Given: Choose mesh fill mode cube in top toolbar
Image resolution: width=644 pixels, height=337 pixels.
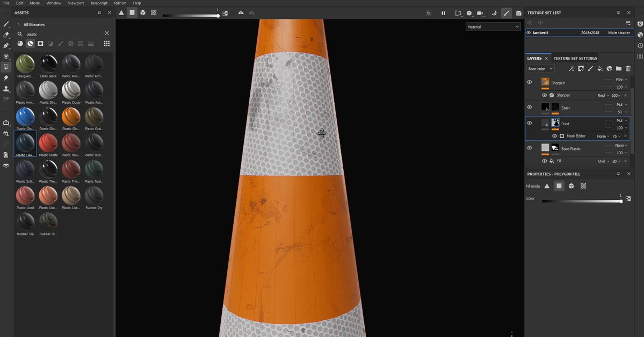Looking at the screenshot, I should click(142, 13).
